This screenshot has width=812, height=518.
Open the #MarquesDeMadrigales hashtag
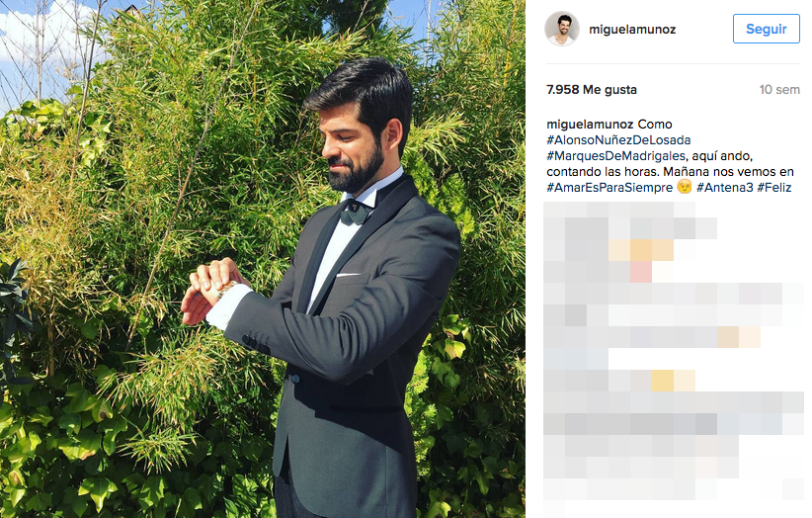(615, 156)
